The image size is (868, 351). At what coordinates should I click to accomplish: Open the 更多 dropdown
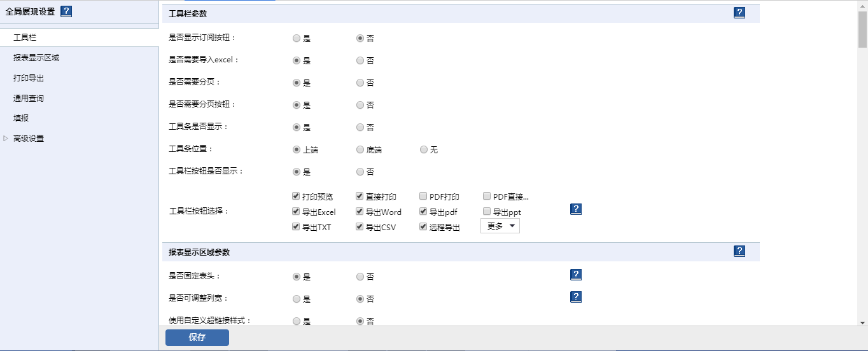[x=500, y=226]
